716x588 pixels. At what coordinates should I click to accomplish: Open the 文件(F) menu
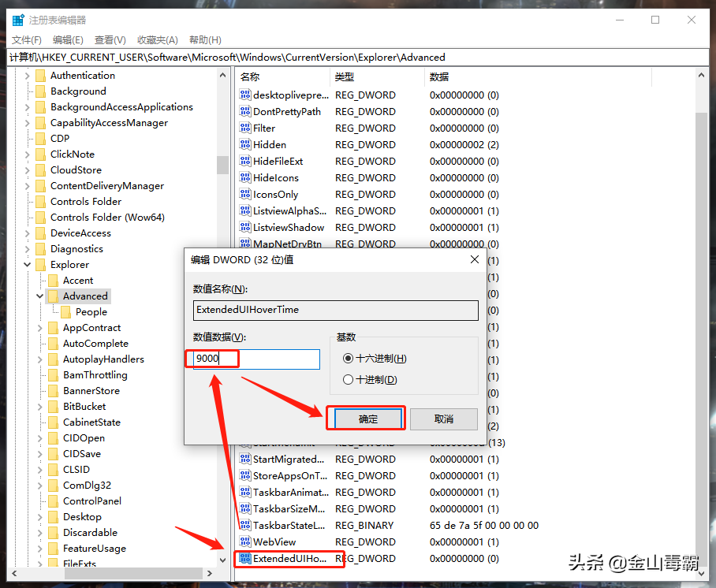[x=27, y=40]
